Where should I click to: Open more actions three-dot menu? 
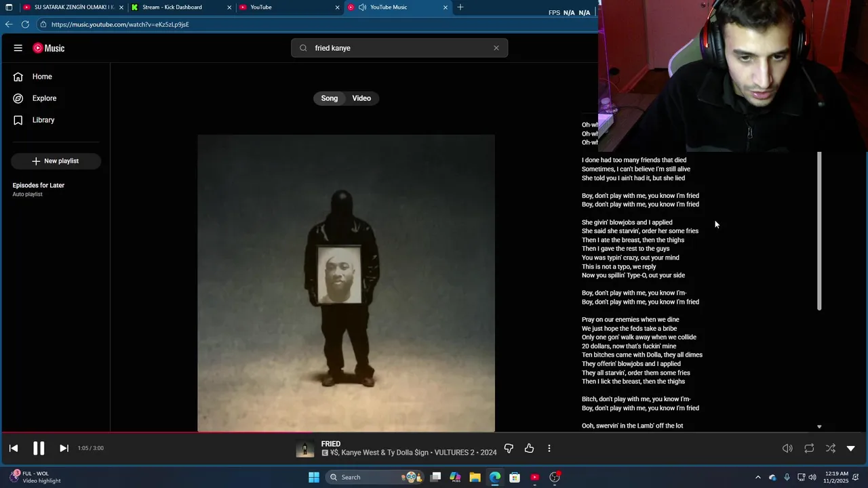coord(549,448)
